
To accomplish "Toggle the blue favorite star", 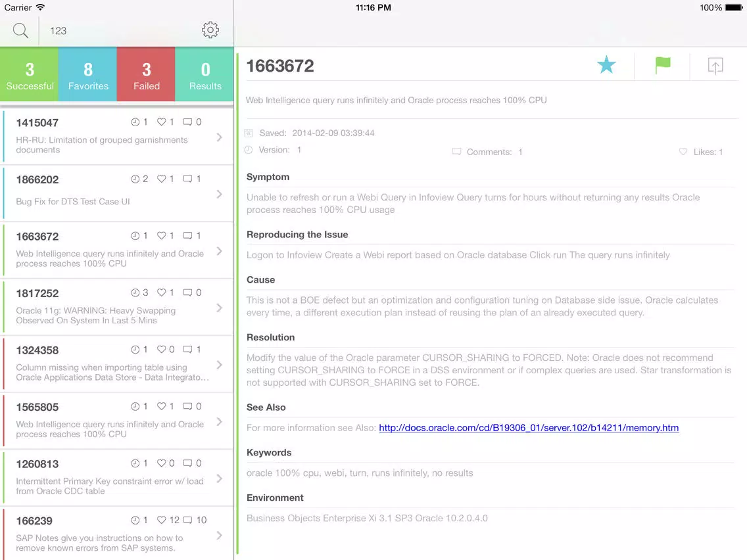I will (x=606, y=65).
